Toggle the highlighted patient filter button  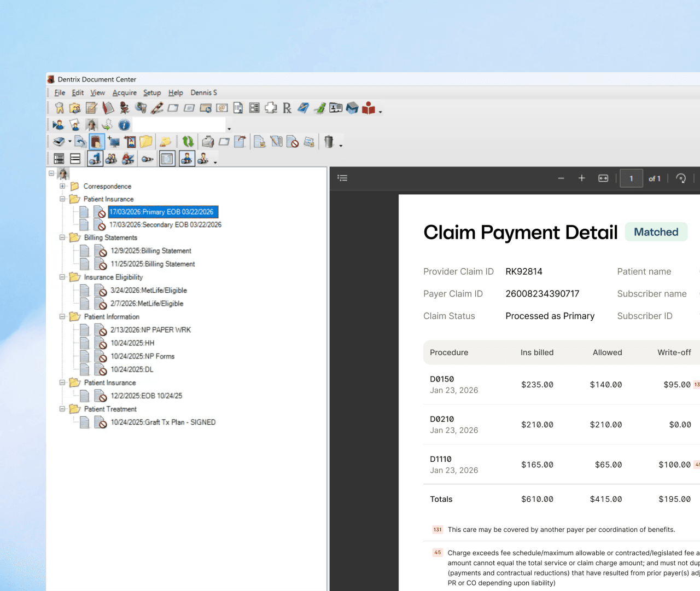coord(187,159)
